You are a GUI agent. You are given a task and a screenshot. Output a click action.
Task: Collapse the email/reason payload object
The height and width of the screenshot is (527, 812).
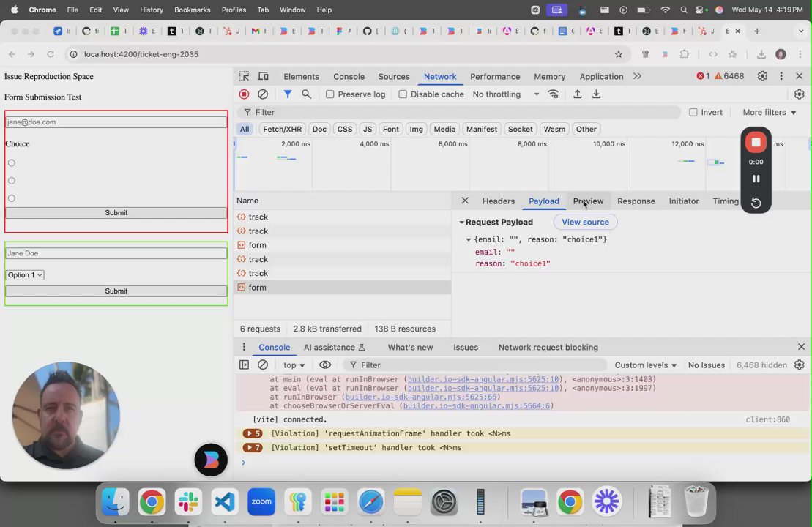click(468, 239)
